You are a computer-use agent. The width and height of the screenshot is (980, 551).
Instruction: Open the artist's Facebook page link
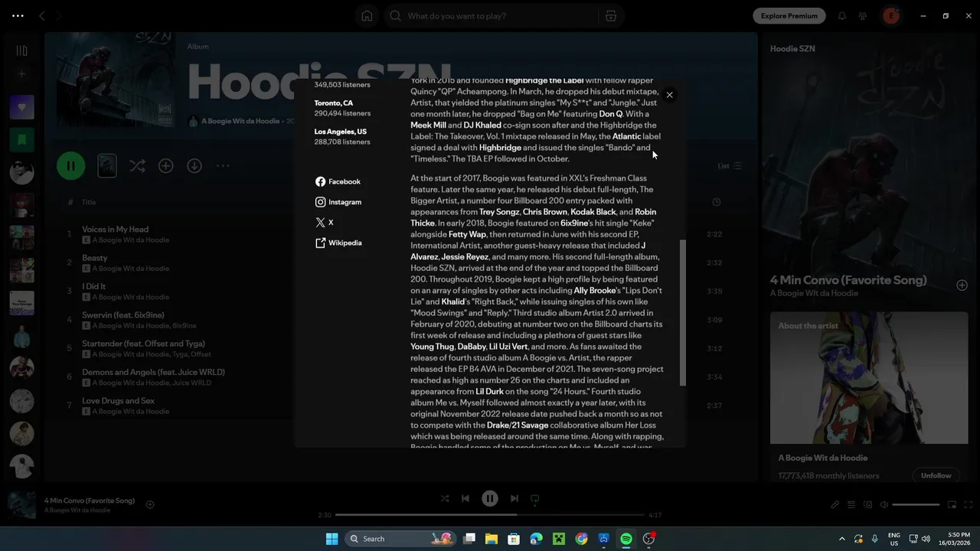click(338, 181)
